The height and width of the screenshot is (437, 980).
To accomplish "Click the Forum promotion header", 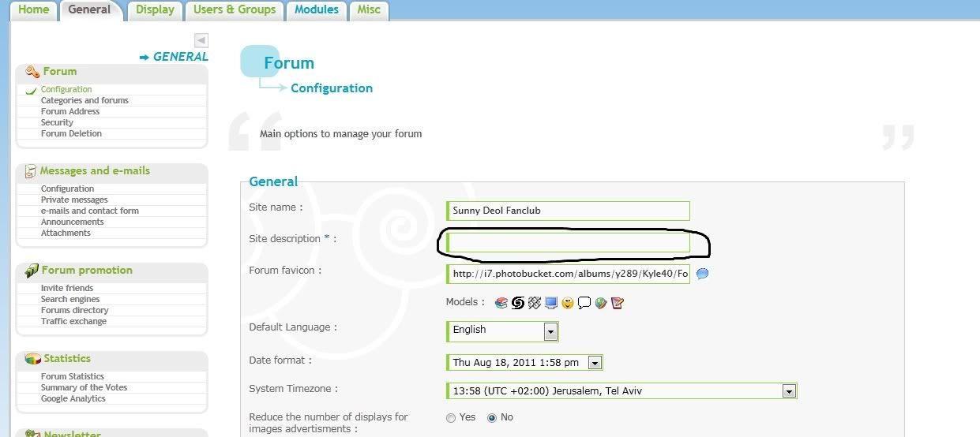I will point(87,271).
